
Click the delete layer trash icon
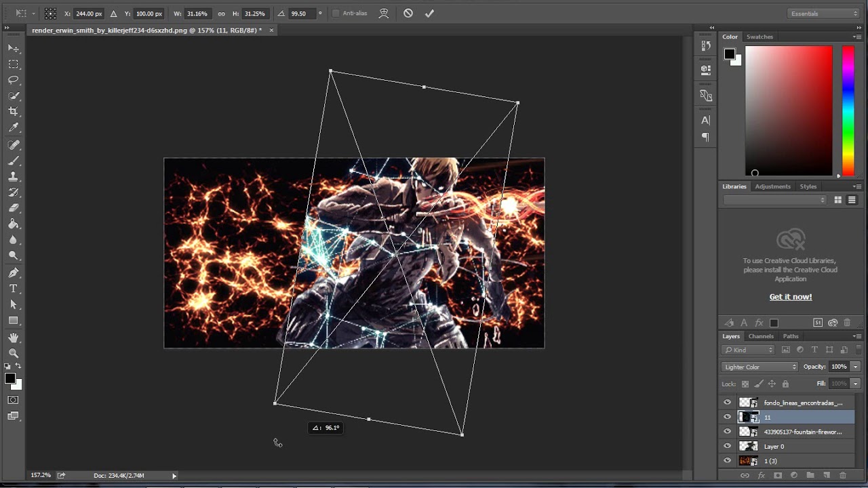843,476
